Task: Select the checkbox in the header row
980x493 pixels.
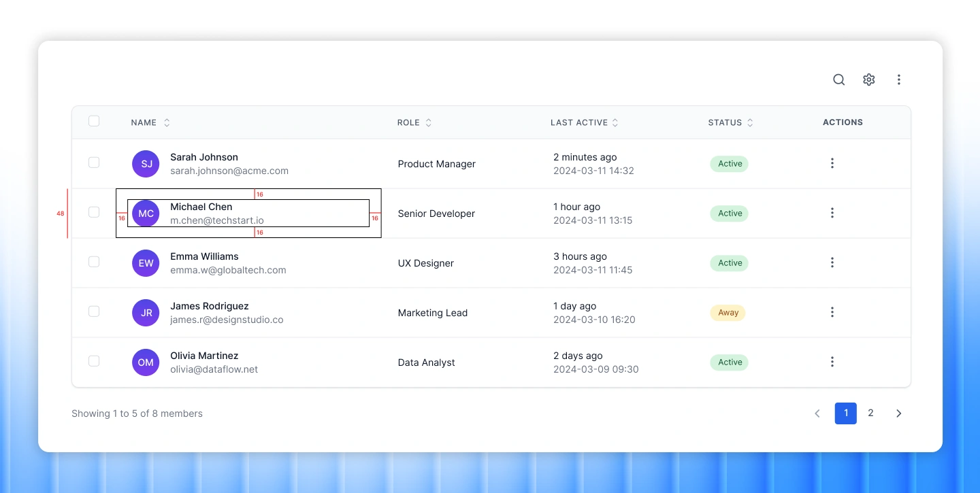Action: (94, 121)
